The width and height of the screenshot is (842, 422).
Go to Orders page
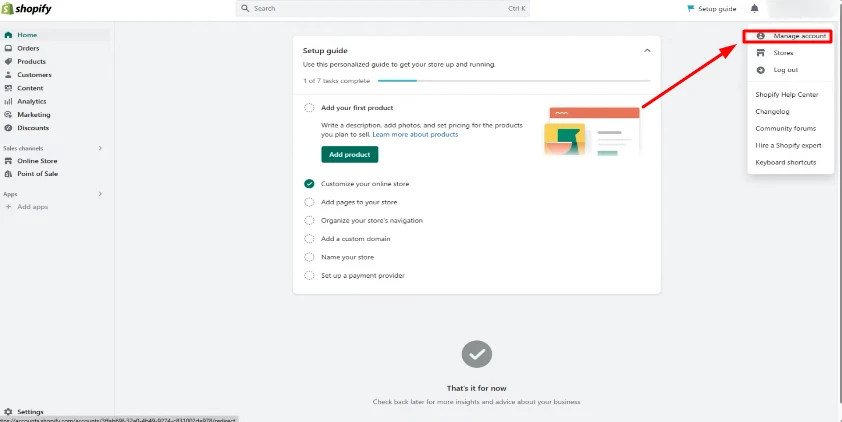(x=28, y=48)
